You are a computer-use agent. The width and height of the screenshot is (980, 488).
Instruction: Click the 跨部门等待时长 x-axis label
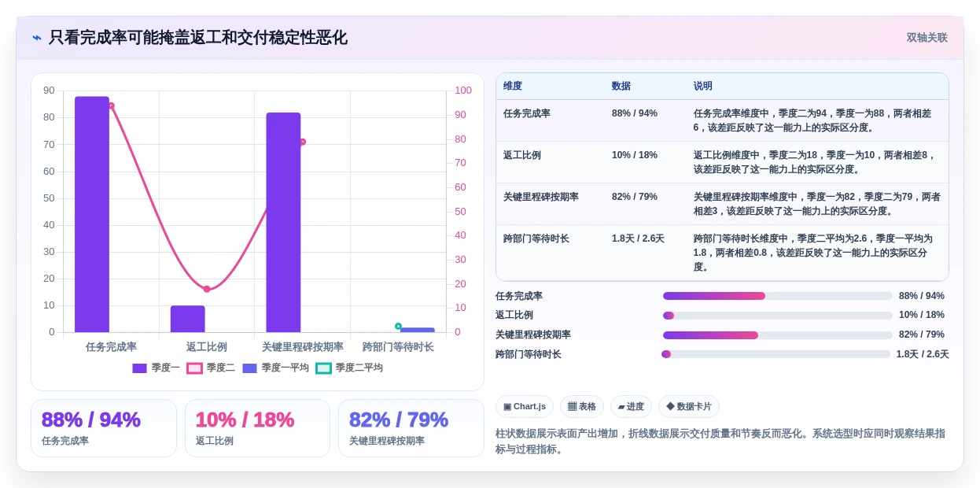pos(398,347)
